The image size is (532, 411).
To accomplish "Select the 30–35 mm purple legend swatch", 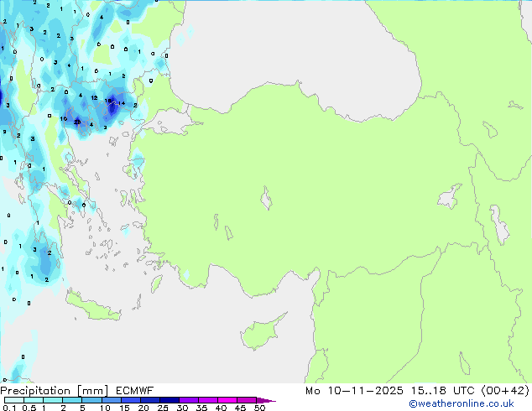I will 189,400.
